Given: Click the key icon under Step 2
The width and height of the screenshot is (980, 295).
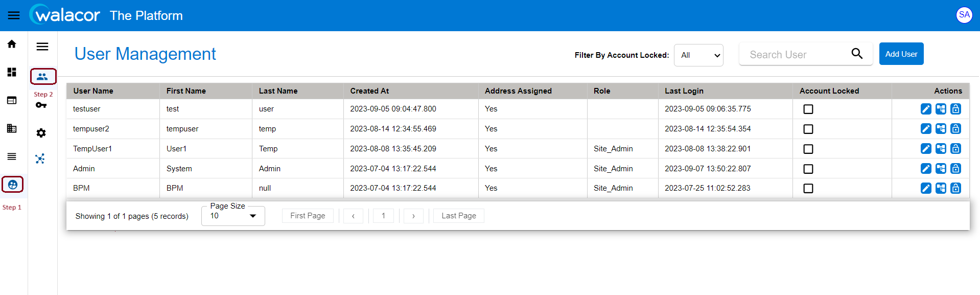Looking at the screenshot, I should pyautogui.click(x=41, y=105).
